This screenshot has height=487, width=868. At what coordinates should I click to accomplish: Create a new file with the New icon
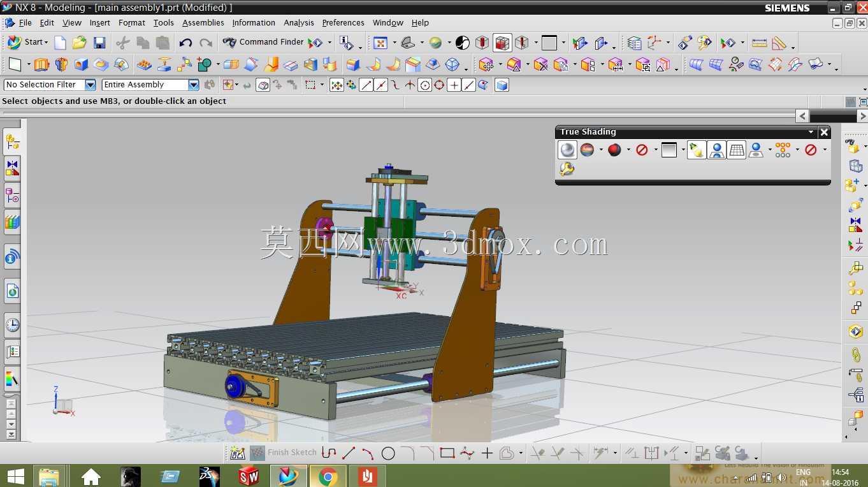pyautogui.click(x=60, y=43)
